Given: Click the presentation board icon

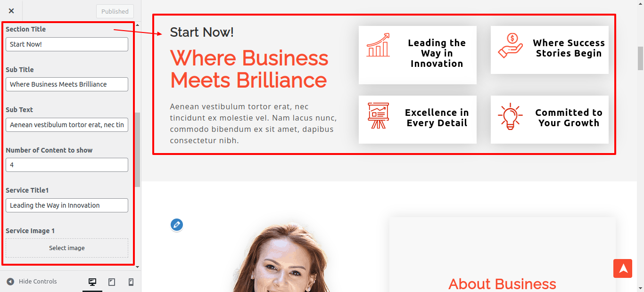Looking at the screenshot, I should (x=378, y=115).
